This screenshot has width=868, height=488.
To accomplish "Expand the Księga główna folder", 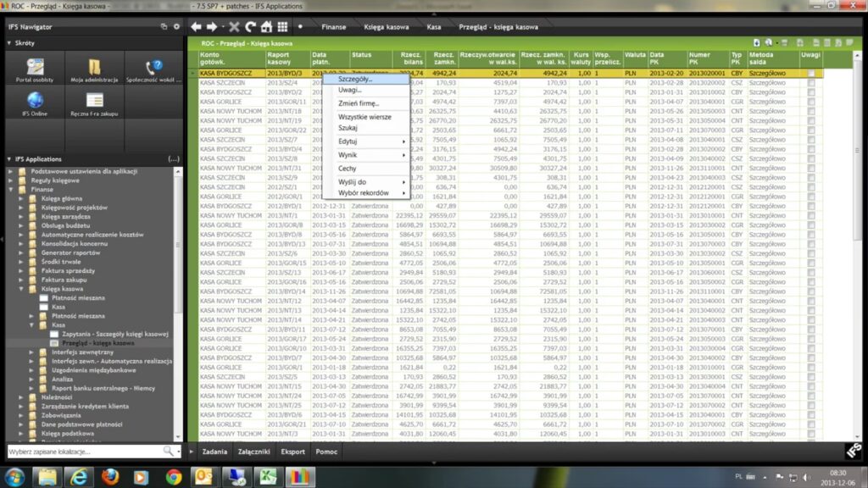I will tap(22, 199).
